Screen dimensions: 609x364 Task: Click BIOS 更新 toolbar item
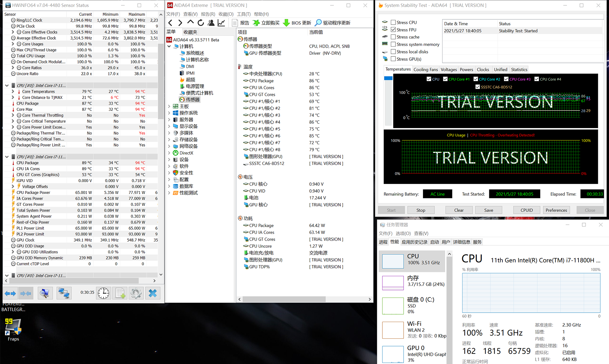(x=297, y=23)
